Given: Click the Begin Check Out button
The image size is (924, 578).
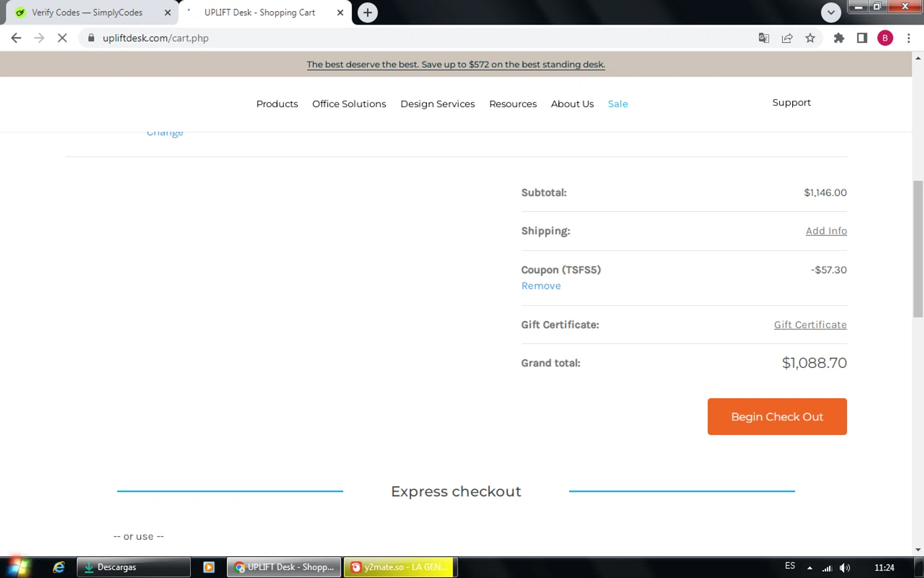Looking at the screenshot, I should click(777, 417).
